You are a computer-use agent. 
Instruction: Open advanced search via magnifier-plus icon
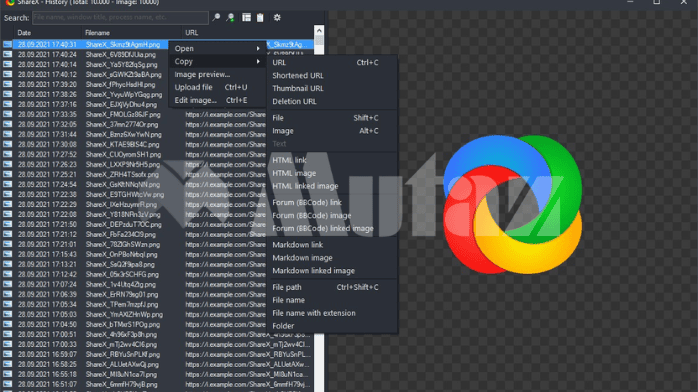click(231, 17)
